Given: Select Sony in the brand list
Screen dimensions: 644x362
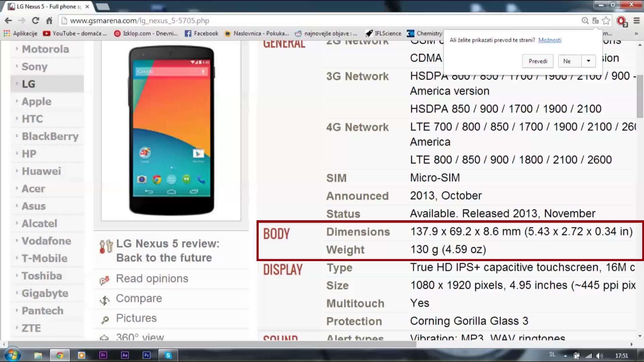Looking at the screenshot, I should pyautogui.click(x=35, y=67).
